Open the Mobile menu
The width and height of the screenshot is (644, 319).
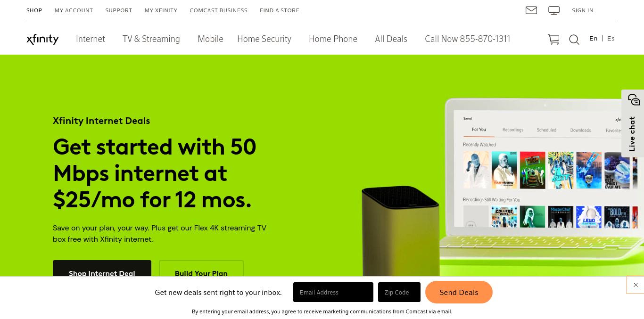(x=210, y=39)
